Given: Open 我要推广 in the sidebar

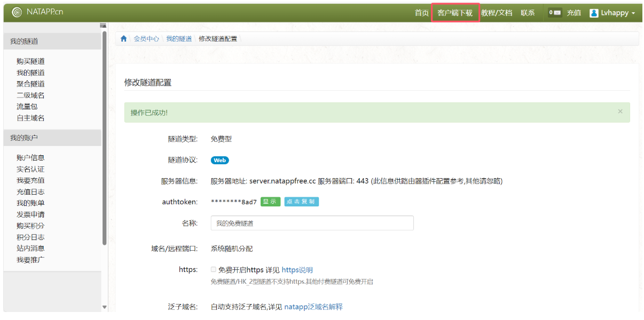Looking at the screenshot, I should tap(30, 260).
